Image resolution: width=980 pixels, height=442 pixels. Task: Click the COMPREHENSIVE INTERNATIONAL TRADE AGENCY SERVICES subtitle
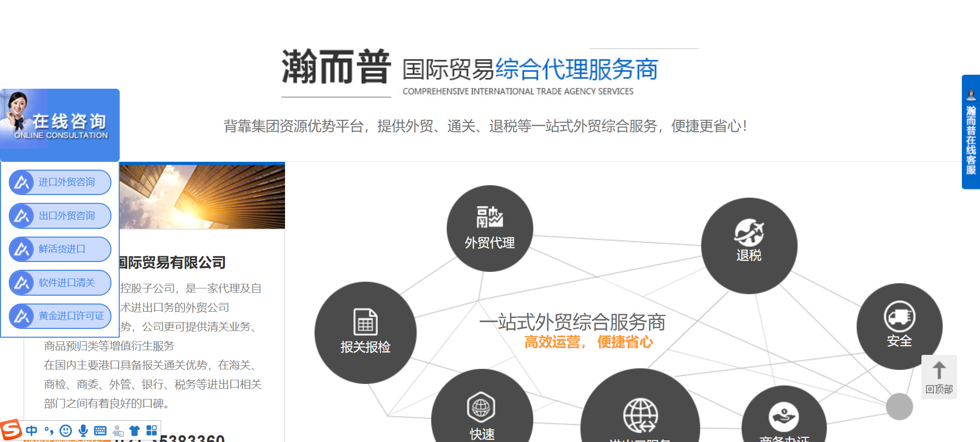click(518, 91)
